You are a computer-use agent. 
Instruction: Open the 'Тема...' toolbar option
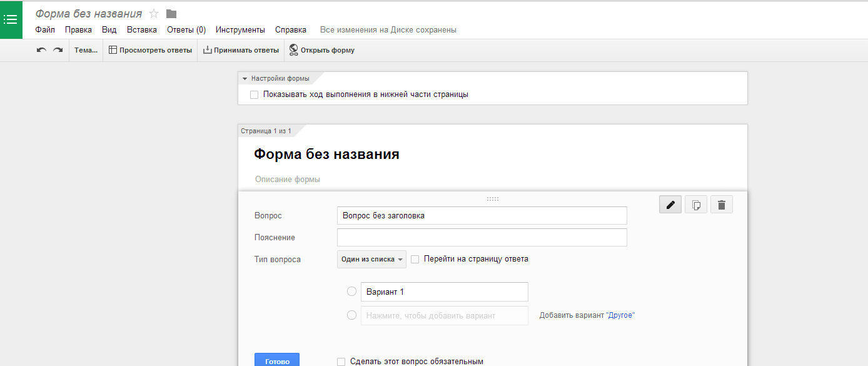point(86,50)
